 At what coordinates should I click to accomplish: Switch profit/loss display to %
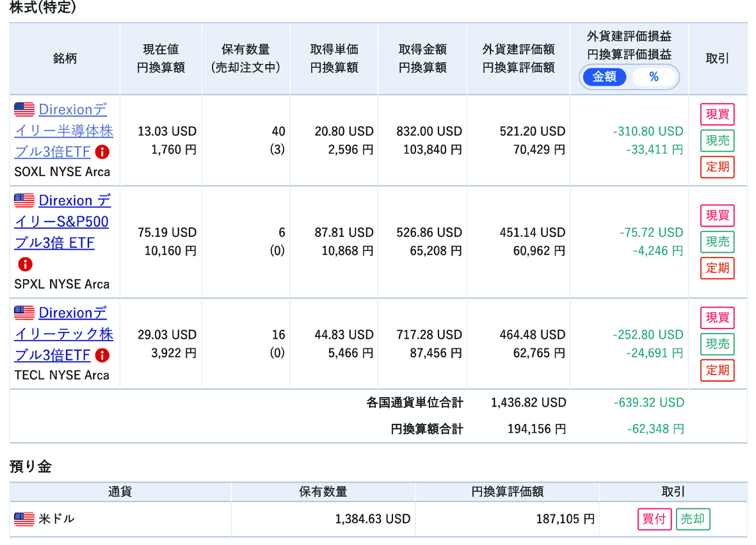(654, 77)
